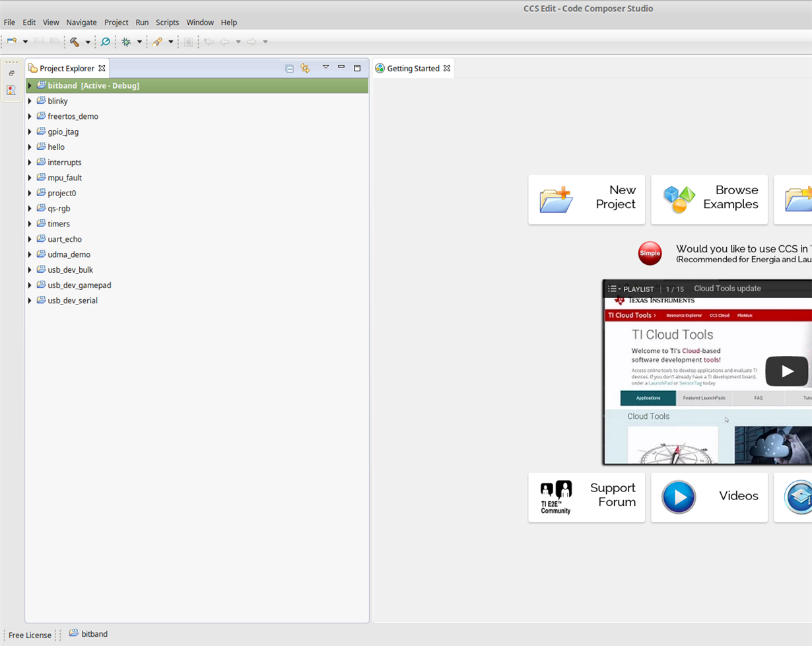Open the Support Forum tile
The width and height of the screenshot is (812, 646).
tap(587, 497)
